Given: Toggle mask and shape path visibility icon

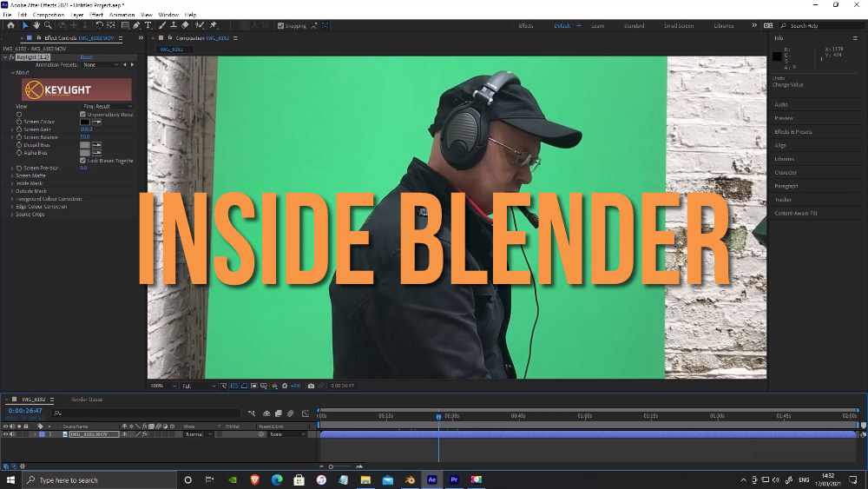Looking at the screenshot, I should point(244,386).
